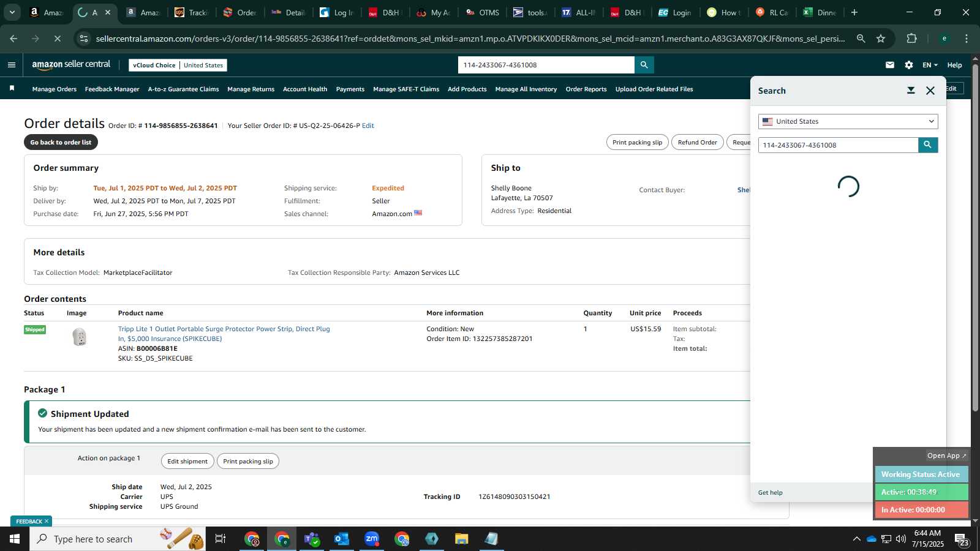This screenshot has width=980, height=551.
Task: Minimize the Search panel
Action: coord(911,91)
